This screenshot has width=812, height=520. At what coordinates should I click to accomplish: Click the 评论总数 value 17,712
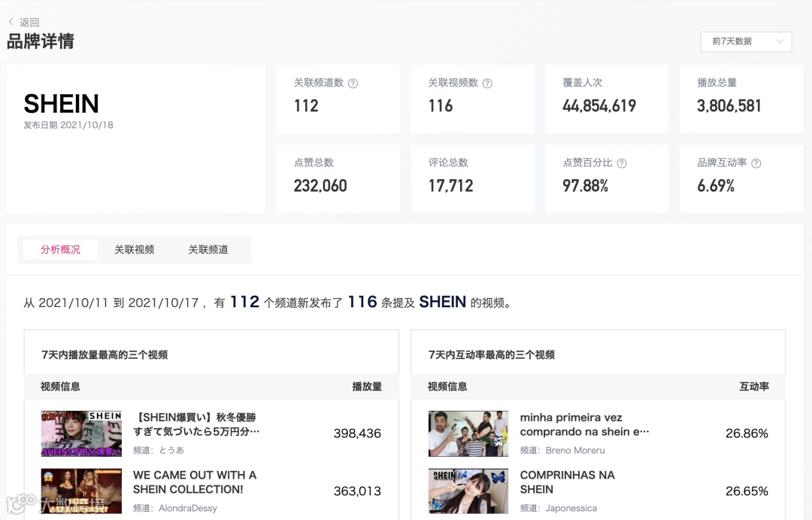click(x=450, y=186)
